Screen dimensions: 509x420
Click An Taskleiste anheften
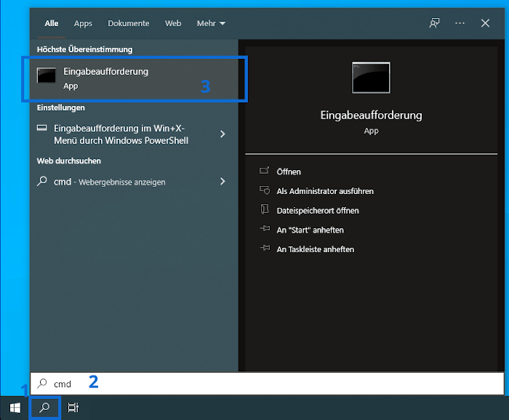315,249
